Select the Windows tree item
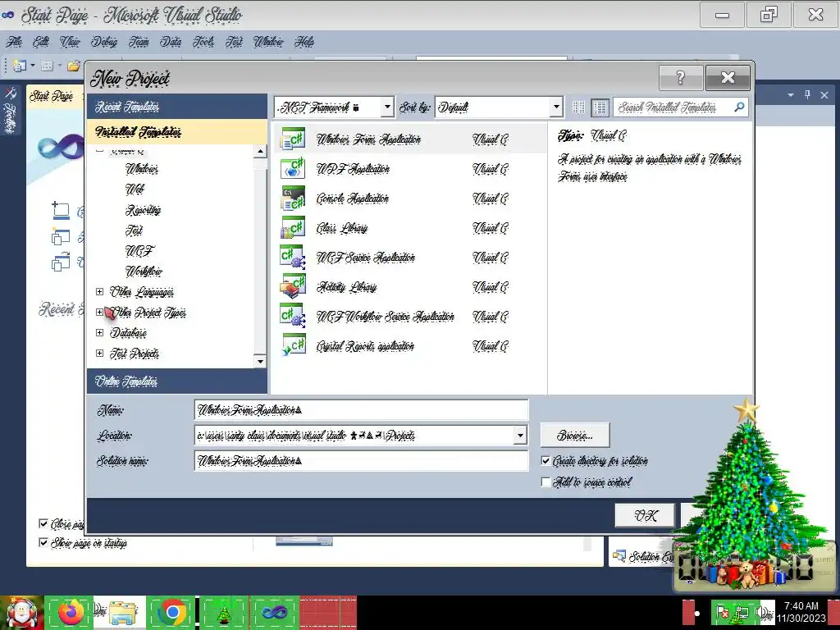840x630 pixels. [x=142, y=169]
